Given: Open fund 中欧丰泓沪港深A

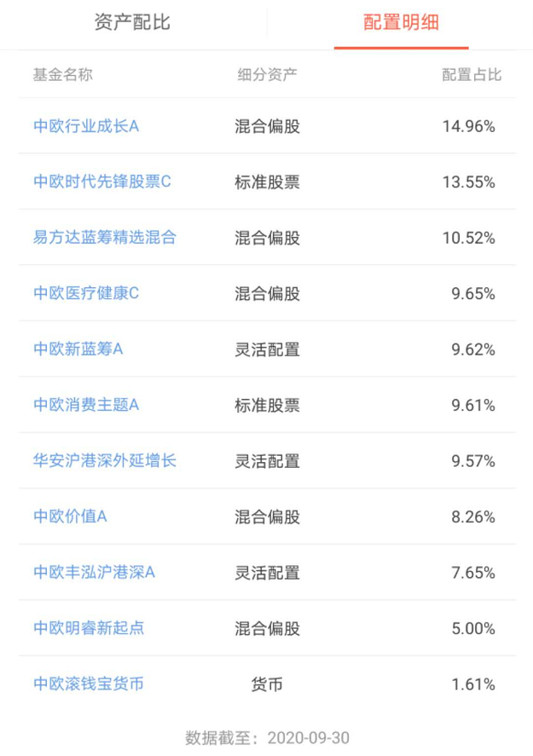Looking at the screenshot, I should [95, 572].
